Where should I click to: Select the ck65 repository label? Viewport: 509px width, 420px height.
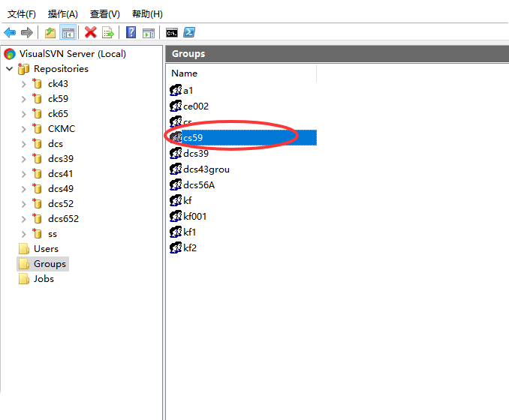(x=58, y=113)
